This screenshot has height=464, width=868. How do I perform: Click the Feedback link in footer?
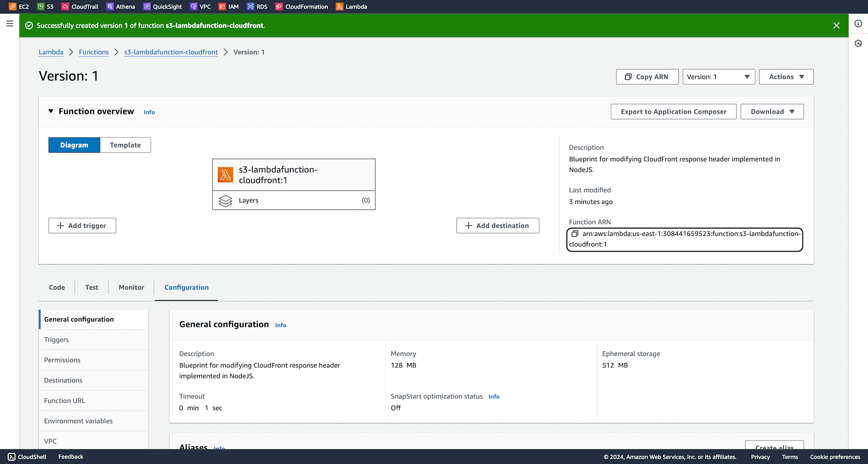pos(71,457)
